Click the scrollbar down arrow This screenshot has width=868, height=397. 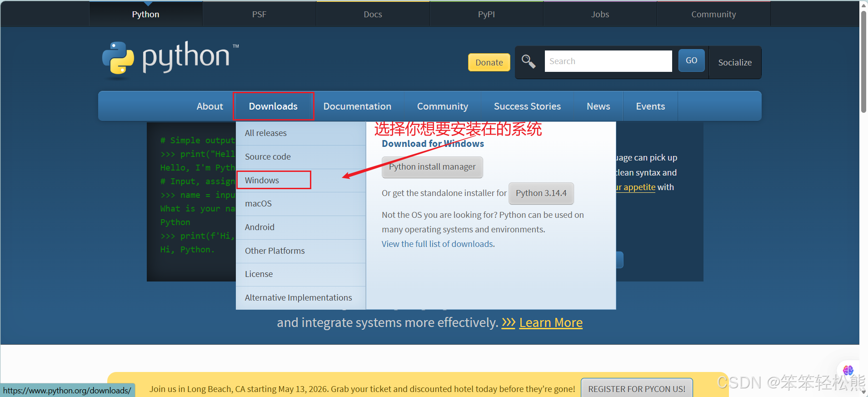click(x=863, y=392)
